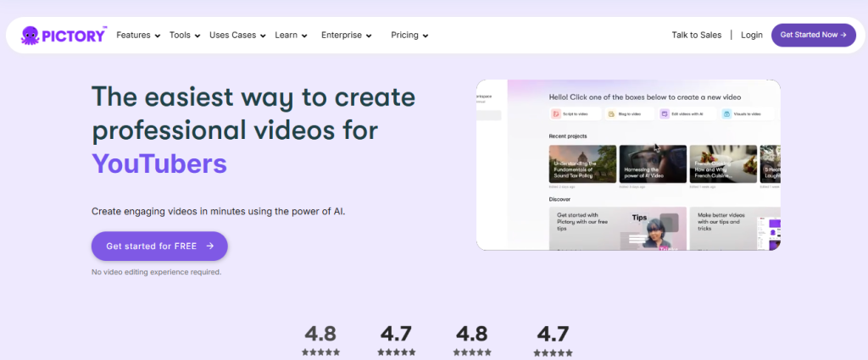Image resolution: width=868 pixels, height=360 pixels.
Task: Click the Talk to Sales link
Action: pyautogui.click(x=697, y=35)
